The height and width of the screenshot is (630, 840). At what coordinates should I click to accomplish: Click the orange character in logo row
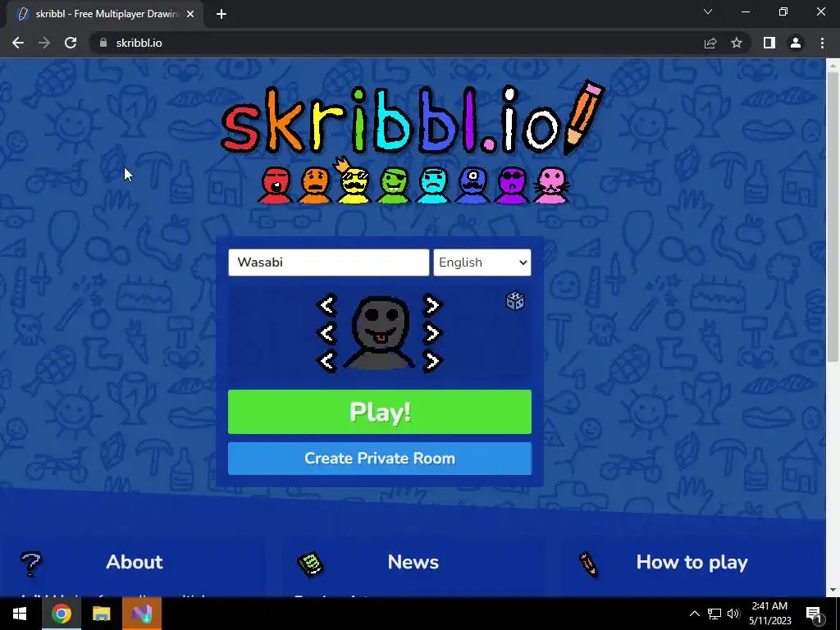tap(315, 185)
